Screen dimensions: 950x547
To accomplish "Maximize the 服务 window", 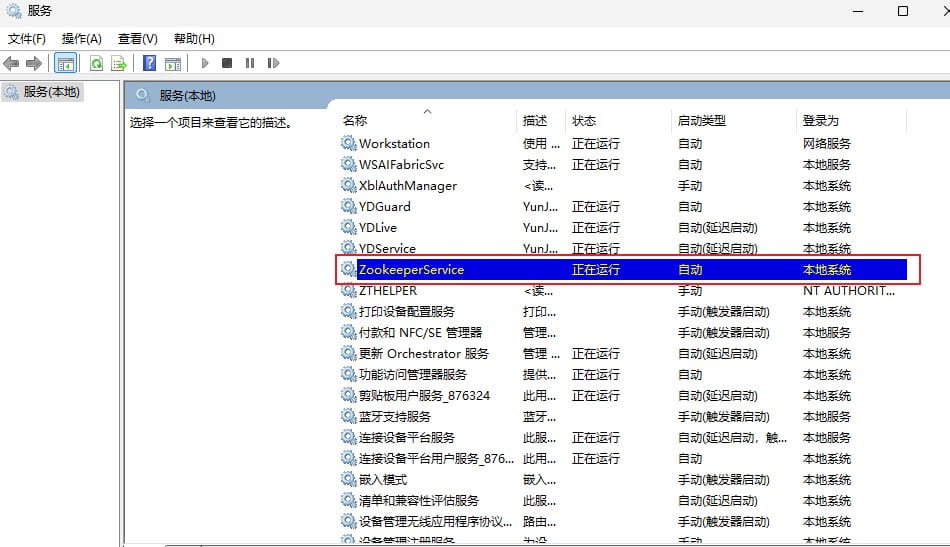I will tap(903, 11).
